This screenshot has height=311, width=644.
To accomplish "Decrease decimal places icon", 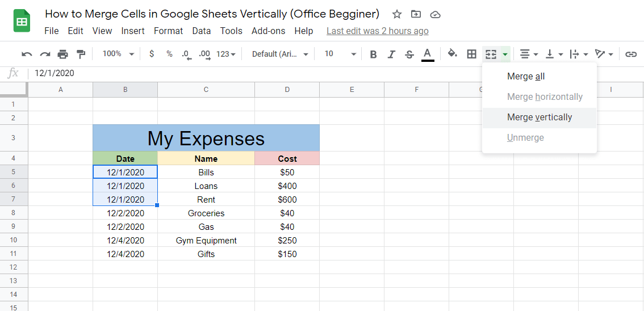I will (x=187, y=54).
